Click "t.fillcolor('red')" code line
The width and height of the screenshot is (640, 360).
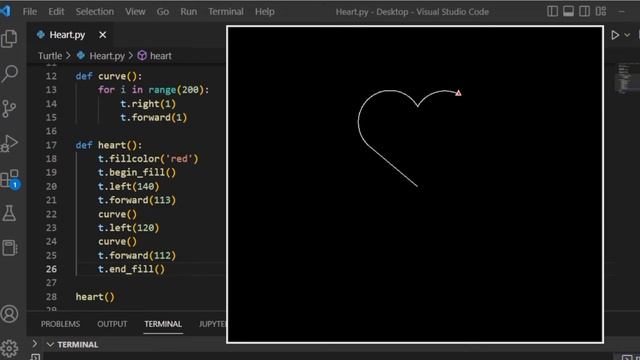click(x=148, y=159)
